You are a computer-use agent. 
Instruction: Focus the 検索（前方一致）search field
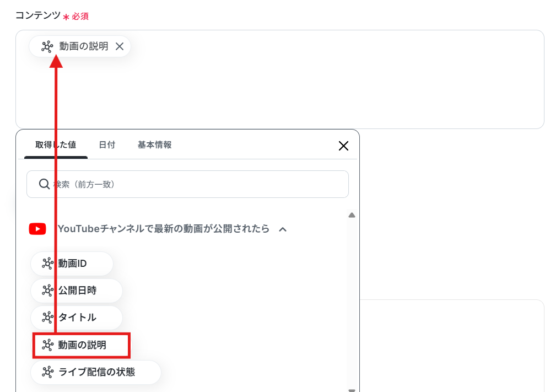point(188,184)
